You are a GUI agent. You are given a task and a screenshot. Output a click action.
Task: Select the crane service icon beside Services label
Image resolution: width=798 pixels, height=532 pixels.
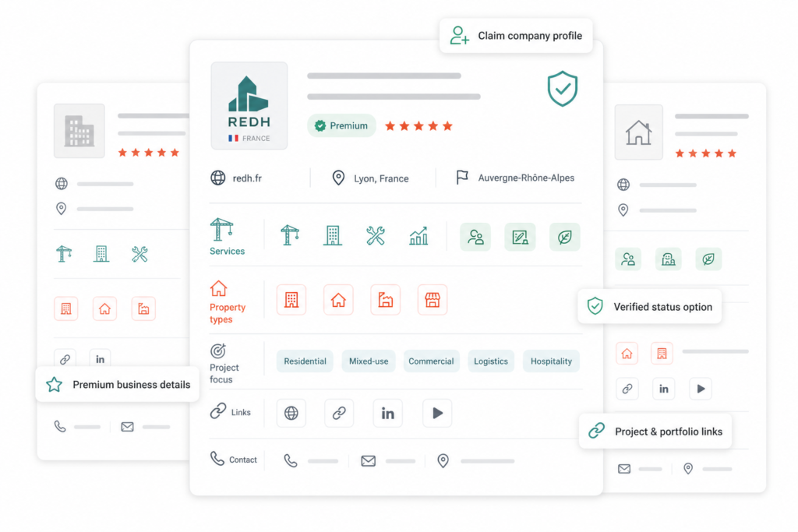point(290,235)
